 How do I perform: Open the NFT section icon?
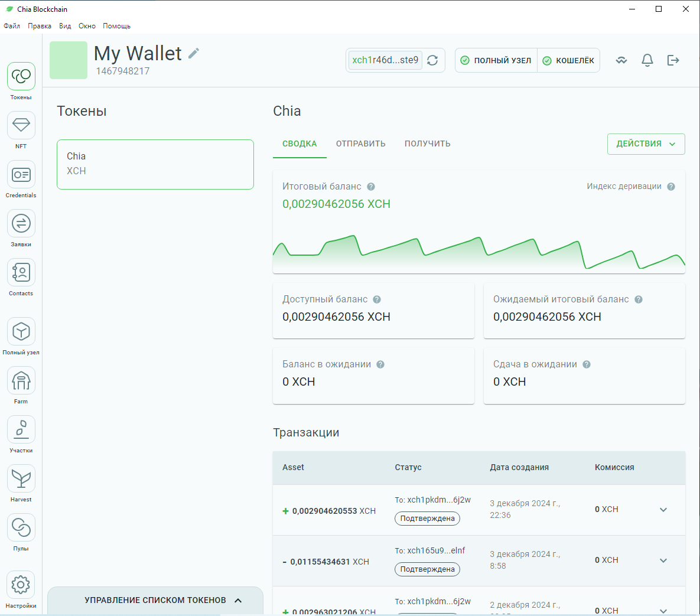click(21, 125)
